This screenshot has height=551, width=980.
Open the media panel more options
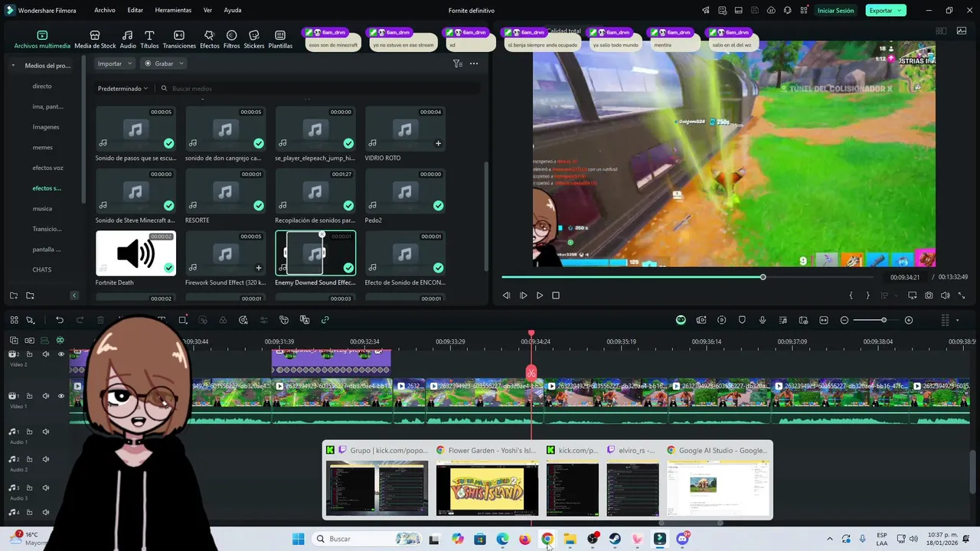(x=474, y=64)
